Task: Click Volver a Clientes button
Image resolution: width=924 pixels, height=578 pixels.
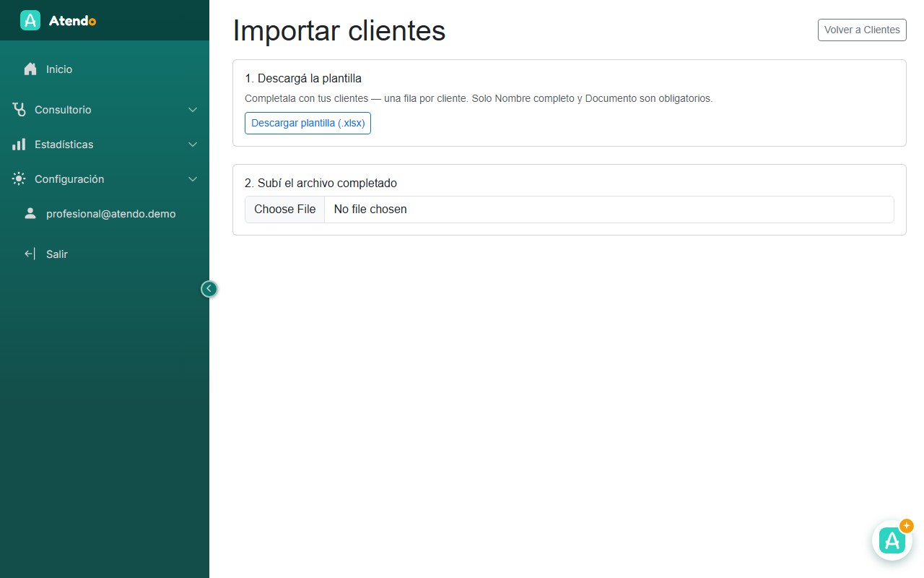Action: click(862, 30)
